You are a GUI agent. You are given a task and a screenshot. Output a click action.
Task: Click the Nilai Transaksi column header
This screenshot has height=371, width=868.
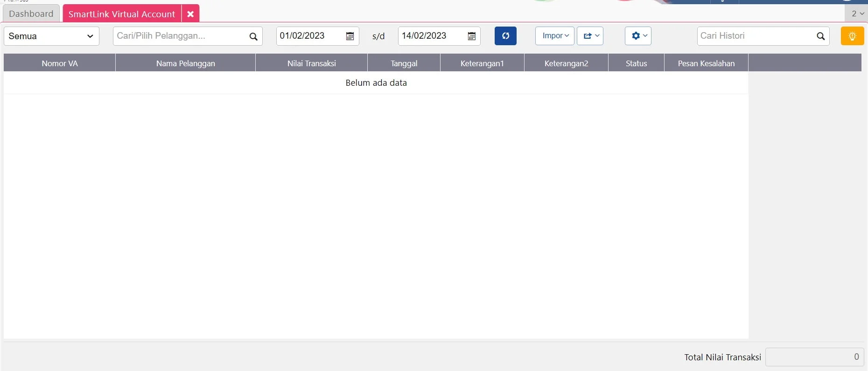click(312, 63)
